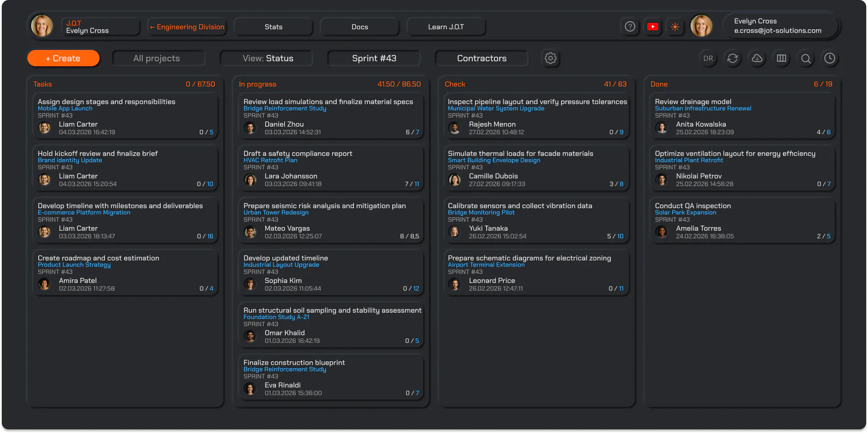Open card Finalize construction blueprint
The image size is (868, 433).
coord(331,377)
